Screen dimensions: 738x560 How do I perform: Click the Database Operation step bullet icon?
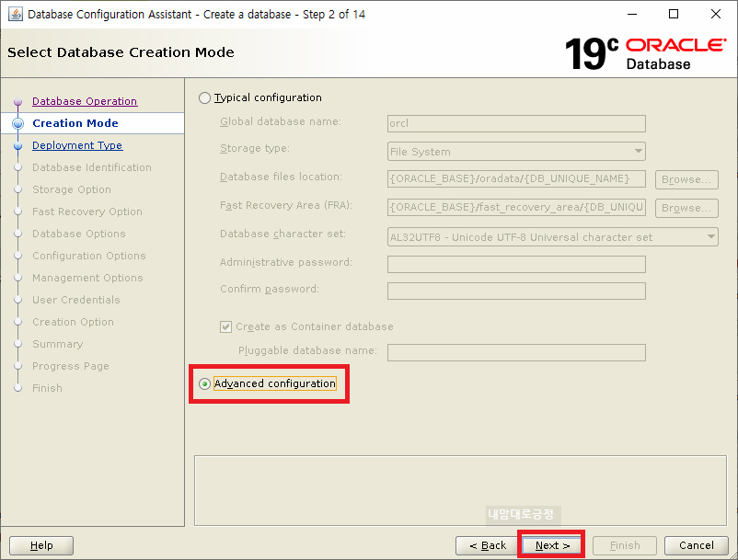pyautogui.click(x=17, y=101)
